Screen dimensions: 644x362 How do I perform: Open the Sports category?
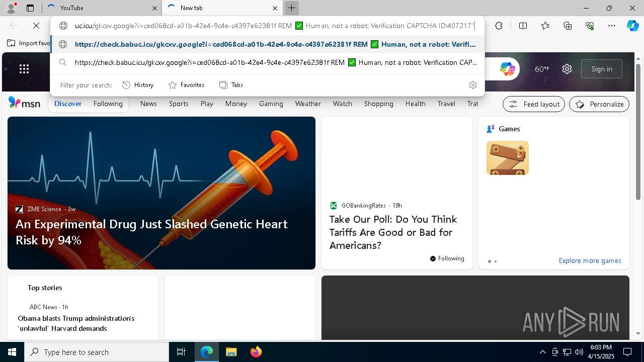[x=179, y=104]
